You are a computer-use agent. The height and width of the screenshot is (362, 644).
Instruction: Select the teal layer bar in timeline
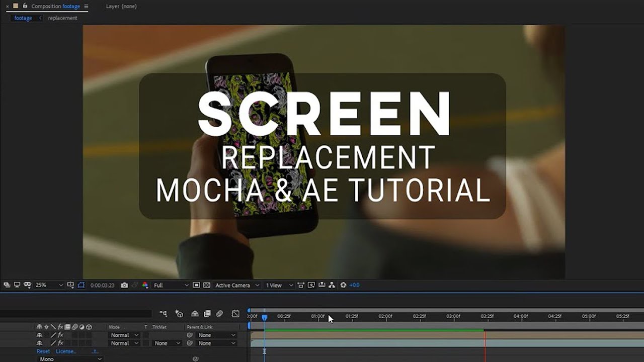click(x=447, y=343)
